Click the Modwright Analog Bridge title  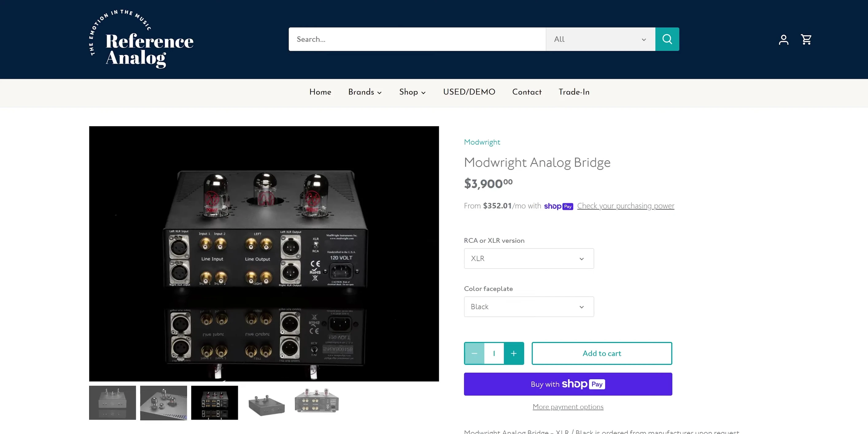(x=537, y=162)
